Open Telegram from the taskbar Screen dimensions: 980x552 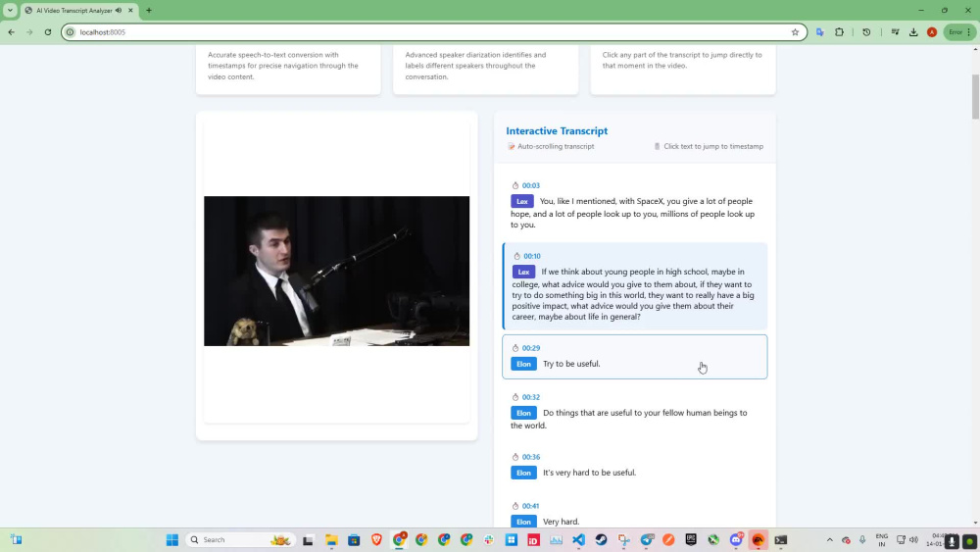click(x=646, y=540)
